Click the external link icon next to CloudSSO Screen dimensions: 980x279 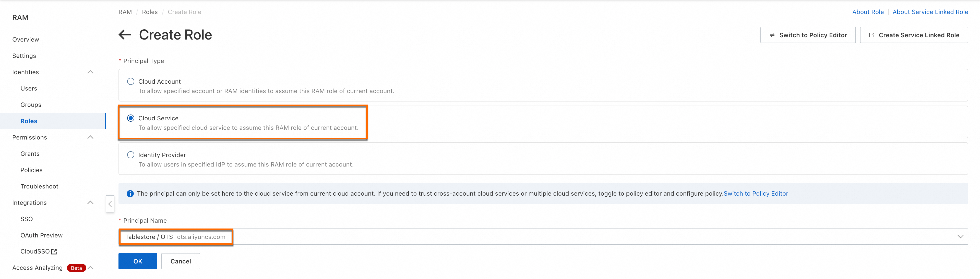tap(54, 252)
